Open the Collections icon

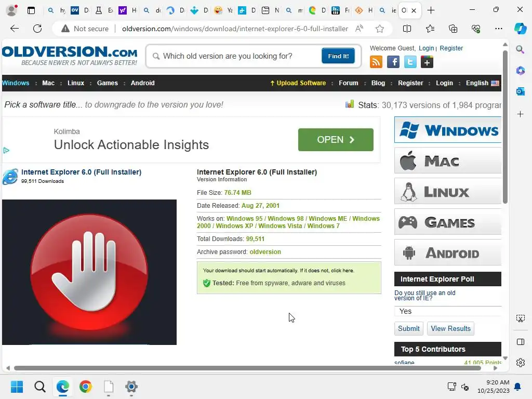pyautogui.click(x=453, y=29)
